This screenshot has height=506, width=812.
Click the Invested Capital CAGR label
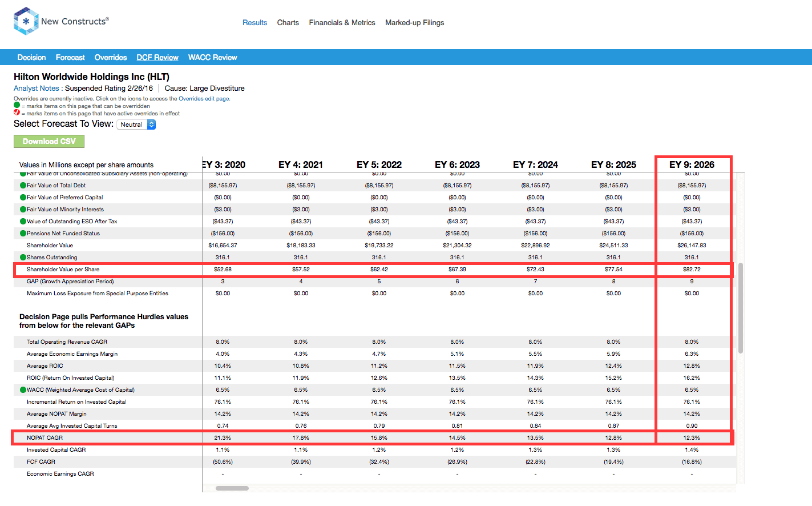[x=56, y=450]
